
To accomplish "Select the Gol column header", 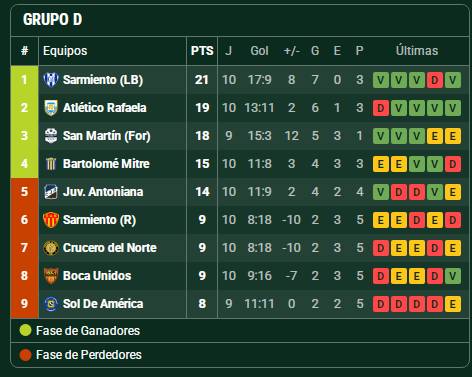I will [259, 51].
